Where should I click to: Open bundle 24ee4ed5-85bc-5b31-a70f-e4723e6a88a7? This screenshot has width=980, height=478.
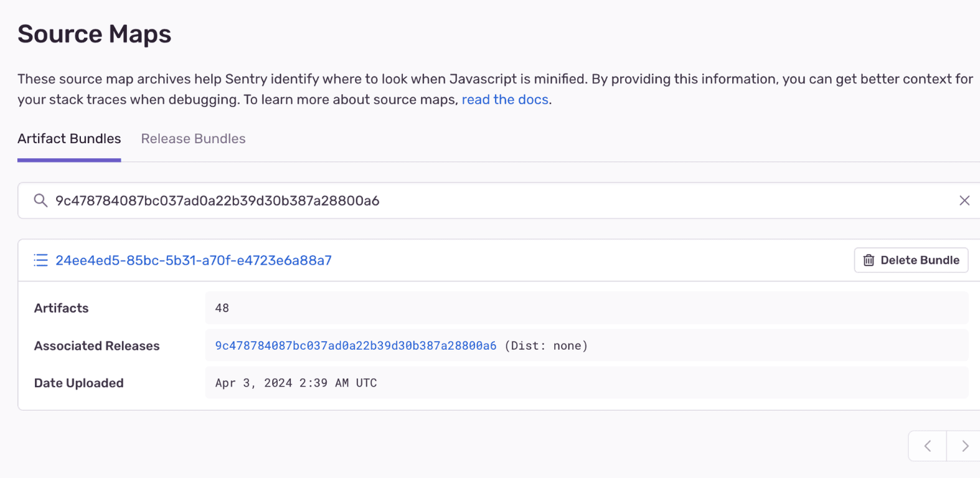pos(194,260)
